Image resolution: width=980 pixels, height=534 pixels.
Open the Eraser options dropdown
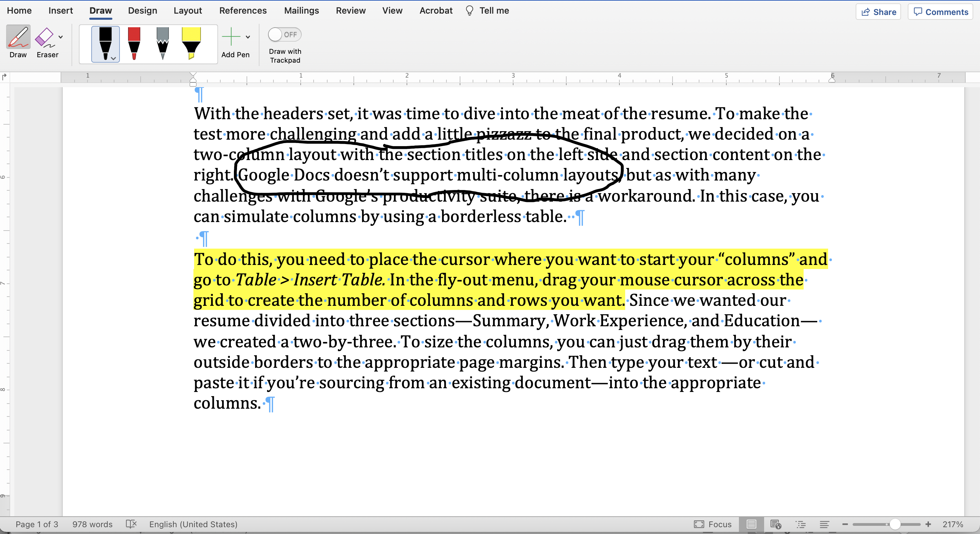pos(60,37)
